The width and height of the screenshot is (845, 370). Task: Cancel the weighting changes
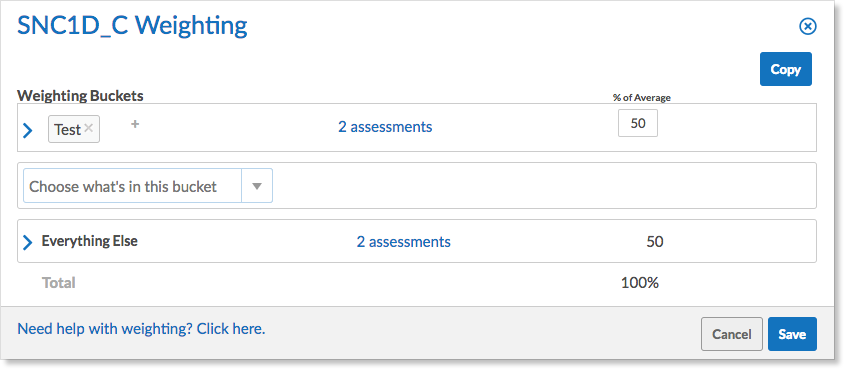point(732,334)
